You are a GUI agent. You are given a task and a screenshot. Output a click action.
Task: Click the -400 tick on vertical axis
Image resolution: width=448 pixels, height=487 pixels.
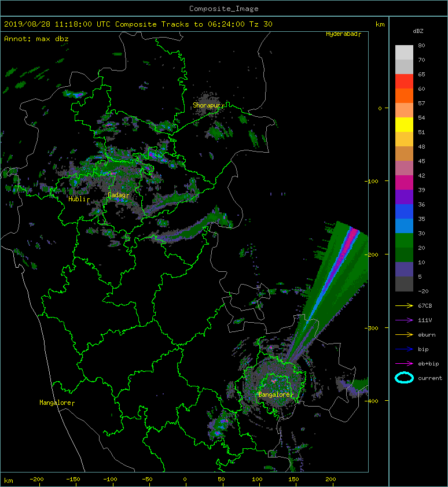pos(371,401)
